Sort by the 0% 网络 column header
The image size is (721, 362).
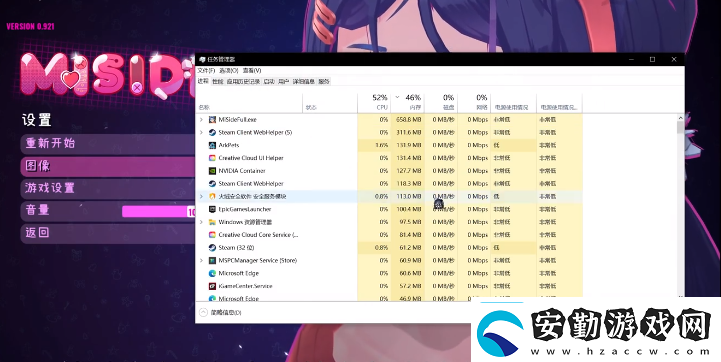pyautogui.click(x=474, y=103)
